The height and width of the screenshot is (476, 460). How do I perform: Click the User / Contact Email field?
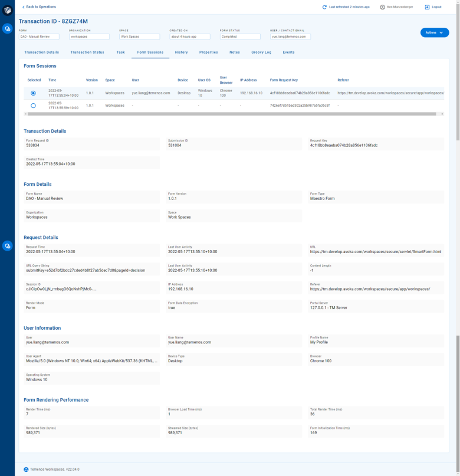pyautogui.click(x=290, y=37)
